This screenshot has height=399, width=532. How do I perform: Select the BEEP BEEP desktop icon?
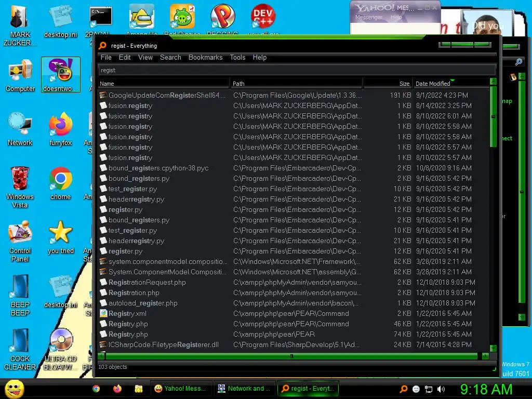click(x=20, y=296)
